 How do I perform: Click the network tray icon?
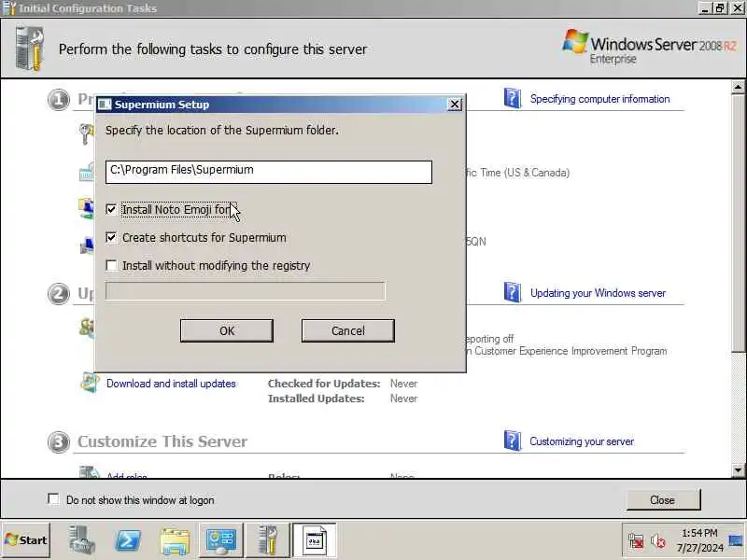point(636,541)
